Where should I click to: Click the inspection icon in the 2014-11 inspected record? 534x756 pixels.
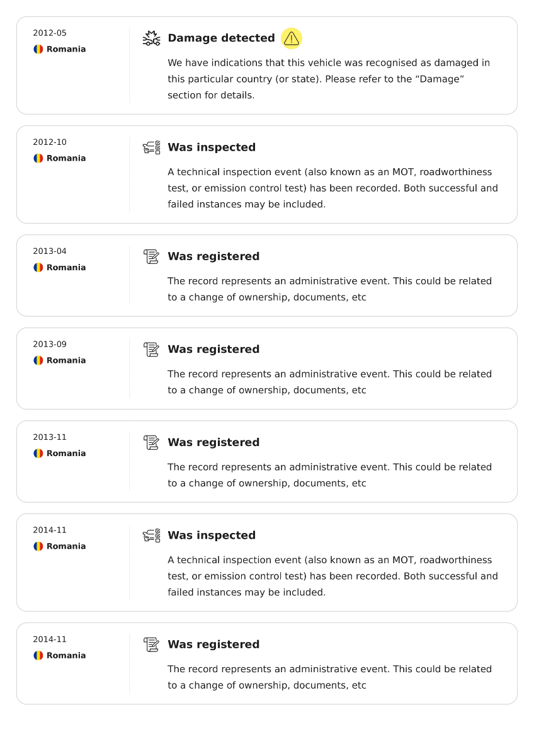pyautogui.click(x=151, y=535)
